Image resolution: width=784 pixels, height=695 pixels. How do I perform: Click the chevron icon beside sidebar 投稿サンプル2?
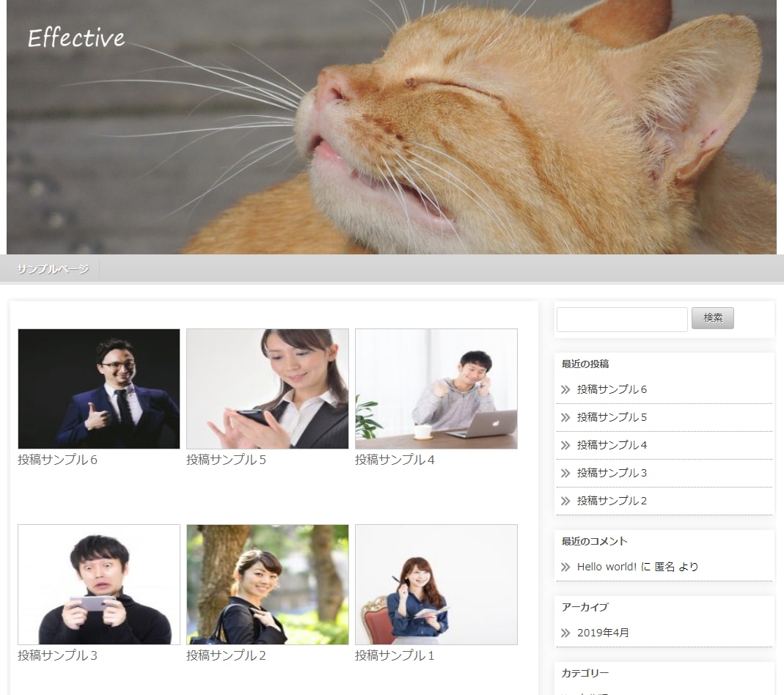click(565, 501)
